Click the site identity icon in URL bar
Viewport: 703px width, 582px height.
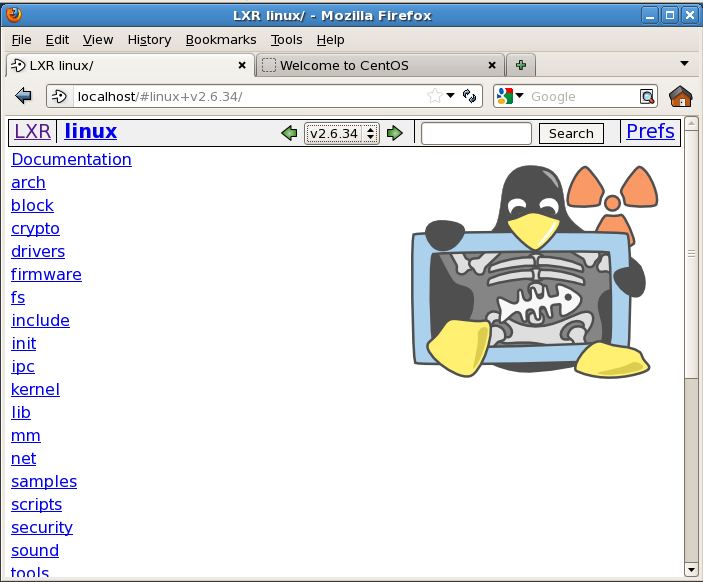tap(59, 96)
